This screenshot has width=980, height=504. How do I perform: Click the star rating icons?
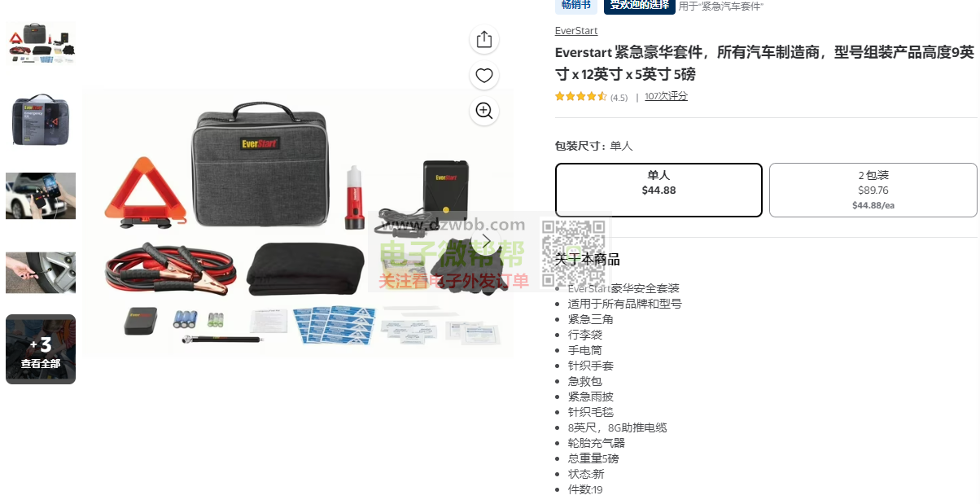[581, 96]
